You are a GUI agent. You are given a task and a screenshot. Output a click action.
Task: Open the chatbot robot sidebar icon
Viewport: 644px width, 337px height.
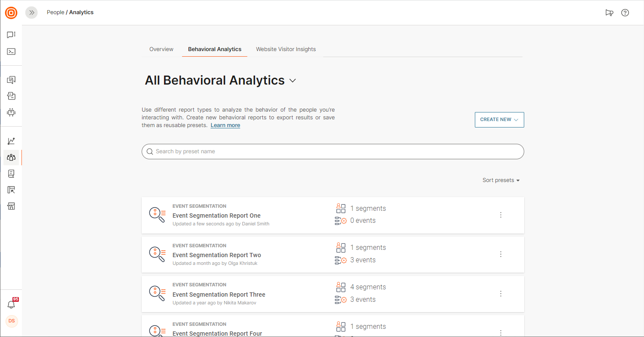11,112
